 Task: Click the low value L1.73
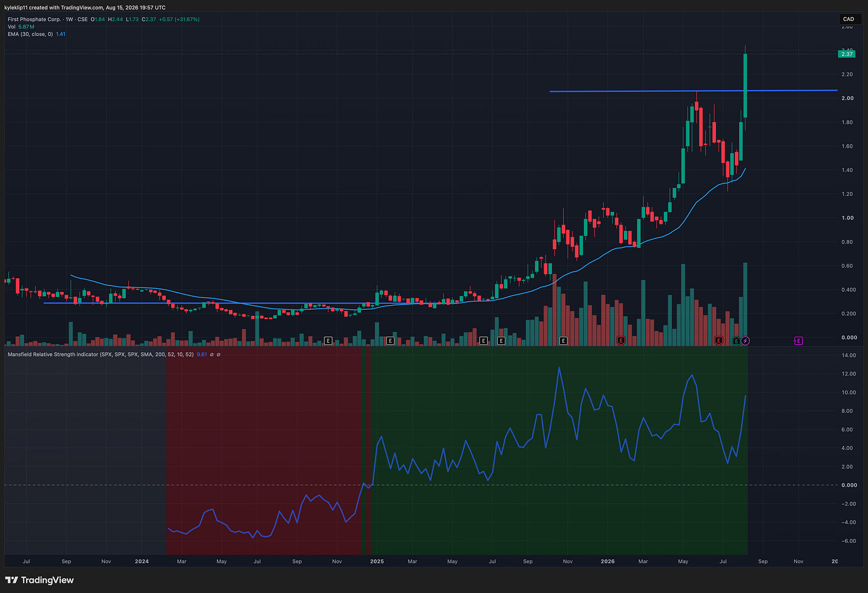(x=132, y=20)
